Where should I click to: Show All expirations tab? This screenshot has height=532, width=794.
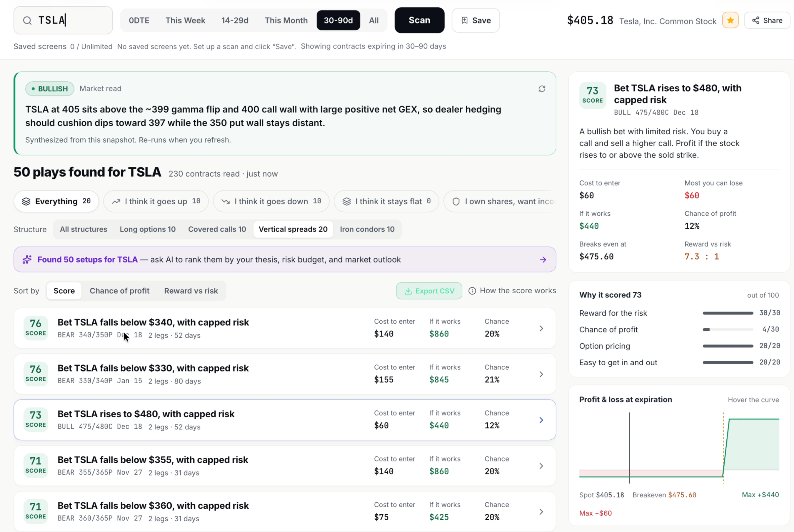click(373, 20)
